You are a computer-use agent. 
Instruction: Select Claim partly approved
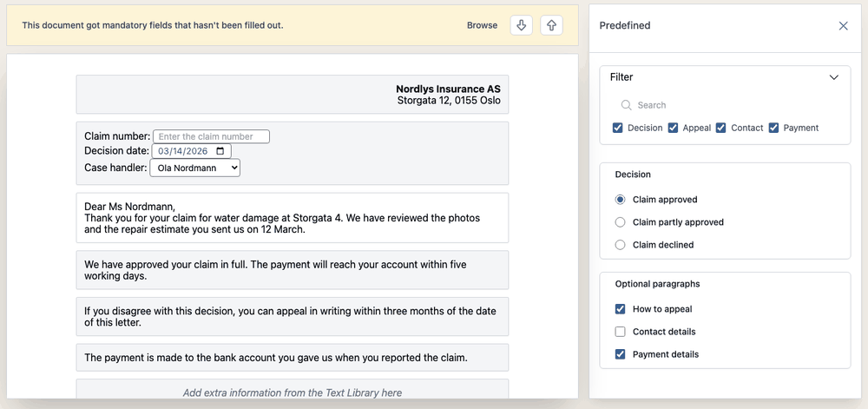pyautogui.click(x=621, y=222)
